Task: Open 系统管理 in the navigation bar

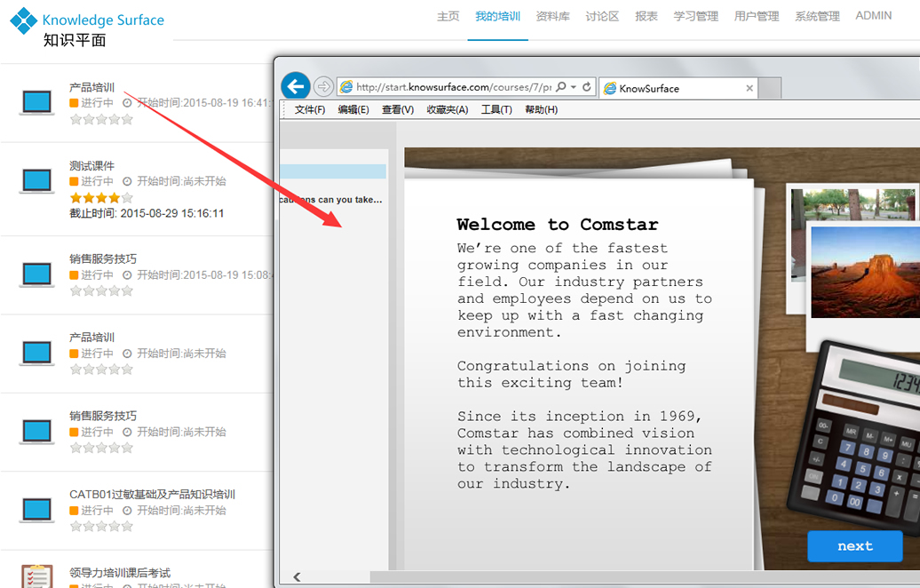Action: tap(817, 16)
